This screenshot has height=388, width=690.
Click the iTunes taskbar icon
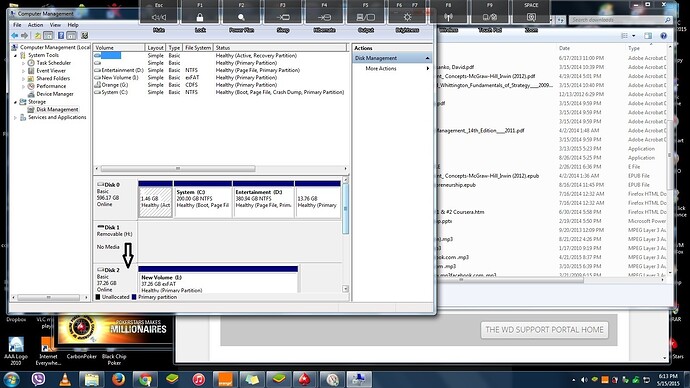coord(198,379)
